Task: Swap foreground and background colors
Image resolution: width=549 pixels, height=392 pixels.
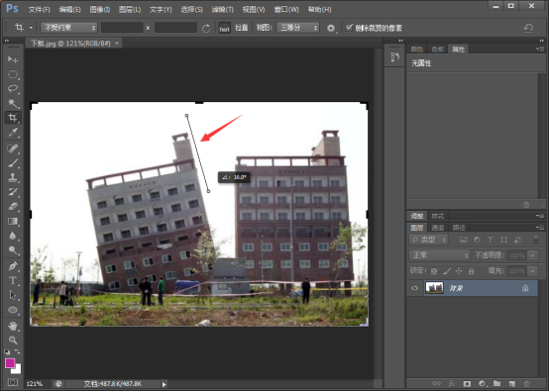Action: [18, 351]
